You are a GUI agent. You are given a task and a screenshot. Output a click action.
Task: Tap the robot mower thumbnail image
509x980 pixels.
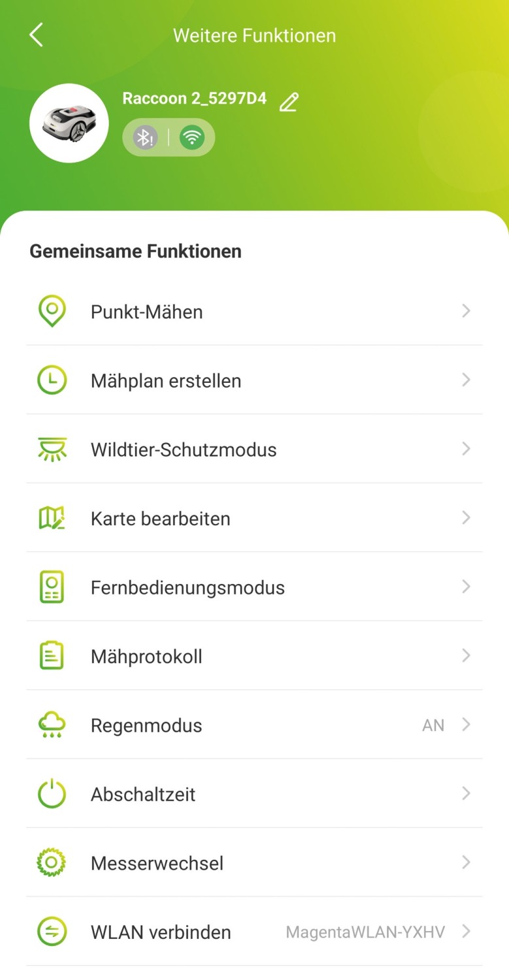click(x=69, y=123)
